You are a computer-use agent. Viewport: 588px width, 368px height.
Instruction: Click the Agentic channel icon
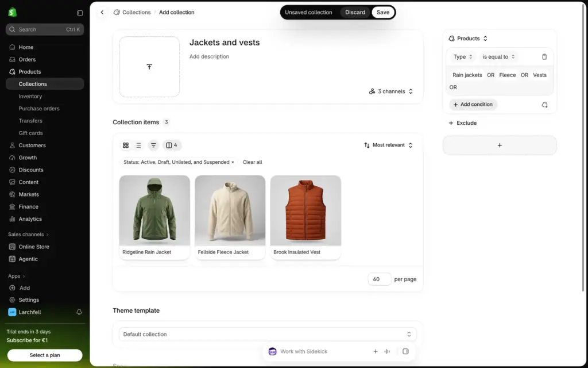coord(13,259)
